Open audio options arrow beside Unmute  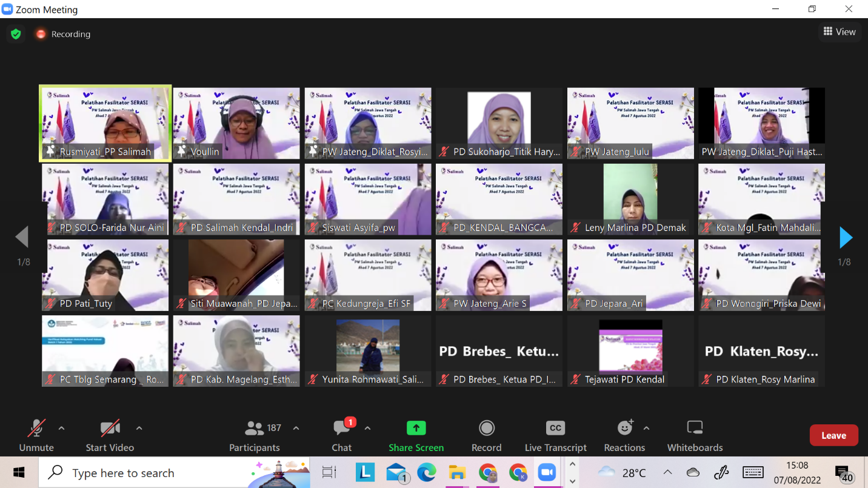(x=61, y=428)
